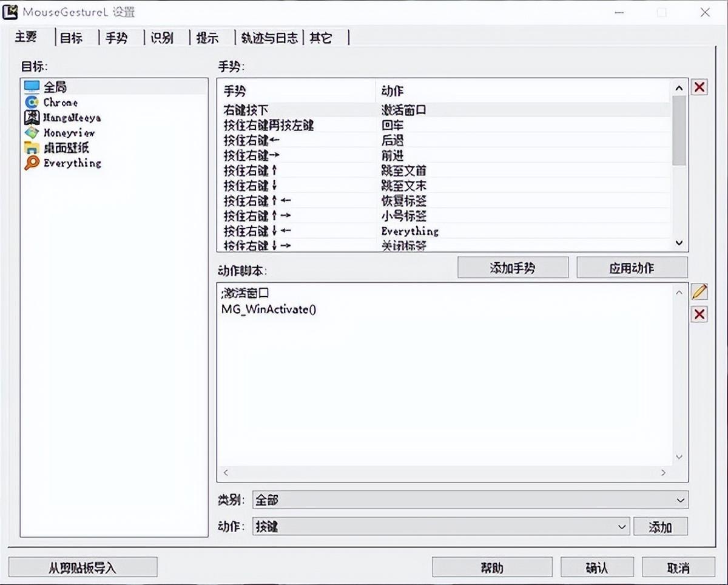The height and width of the screenshot is (585, 728).
Task: Click line MG_WinActivate() in the action script editor
Action: [269, 309]
